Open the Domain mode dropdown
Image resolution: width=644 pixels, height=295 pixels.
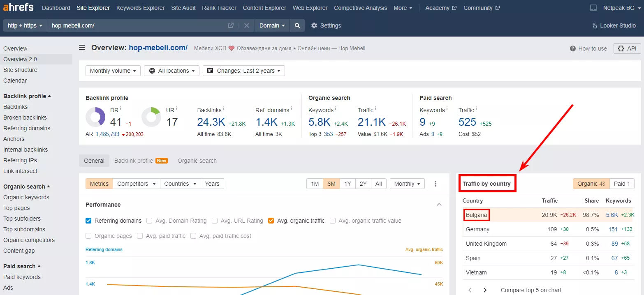point(272,25)
